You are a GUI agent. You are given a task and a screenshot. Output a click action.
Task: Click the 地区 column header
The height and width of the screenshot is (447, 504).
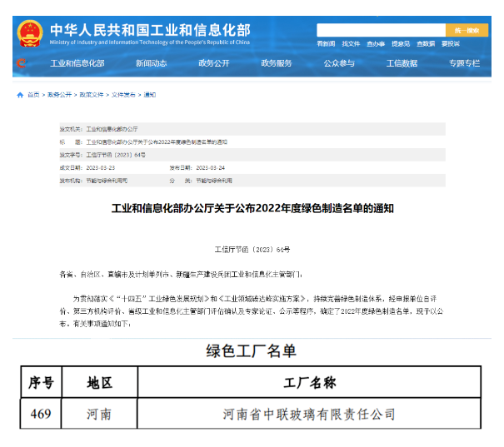click(x=100, y=382)
